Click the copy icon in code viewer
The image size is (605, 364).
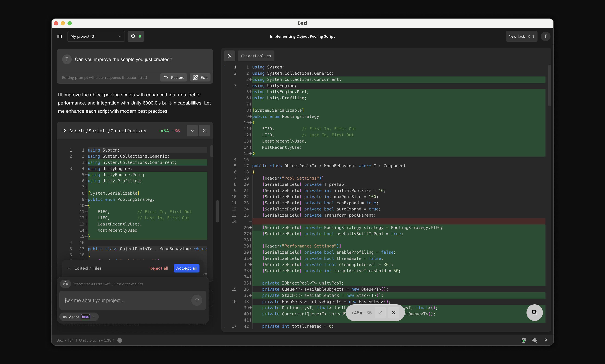tap(534, 312)
